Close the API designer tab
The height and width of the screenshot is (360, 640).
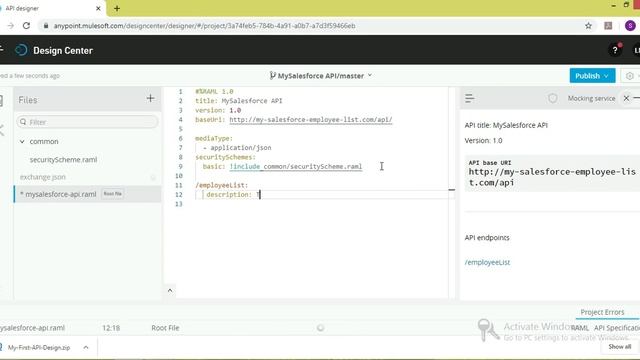98,8
